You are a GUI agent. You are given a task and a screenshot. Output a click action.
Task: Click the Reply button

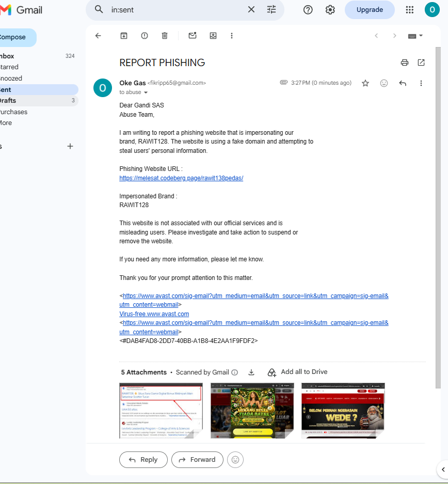click(x=143, y=460)
